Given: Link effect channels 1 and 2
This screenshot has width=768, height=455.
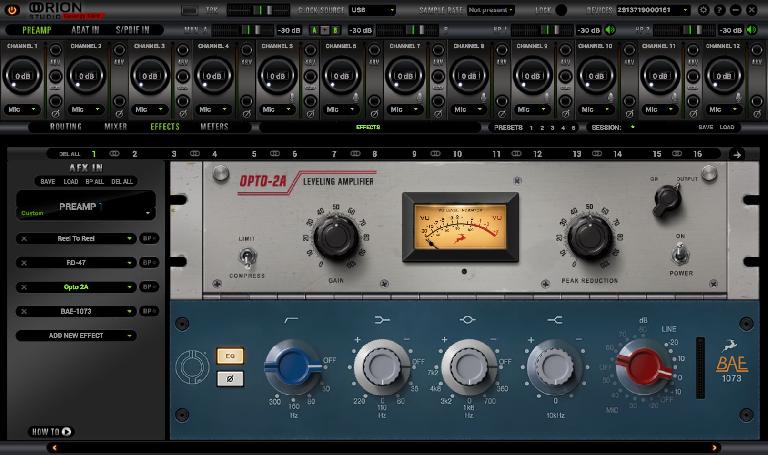Looking at the screenshot, I should (x=114, y=154).
